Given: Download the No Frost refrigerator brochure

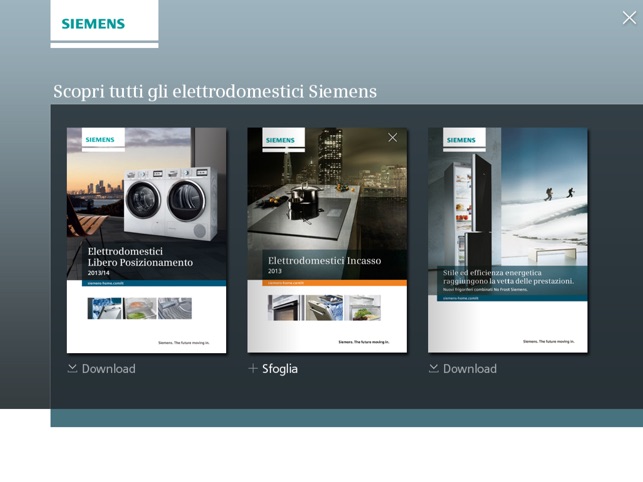Looking at the screenshot, I should pyautogui.click(x=463, y=368).
